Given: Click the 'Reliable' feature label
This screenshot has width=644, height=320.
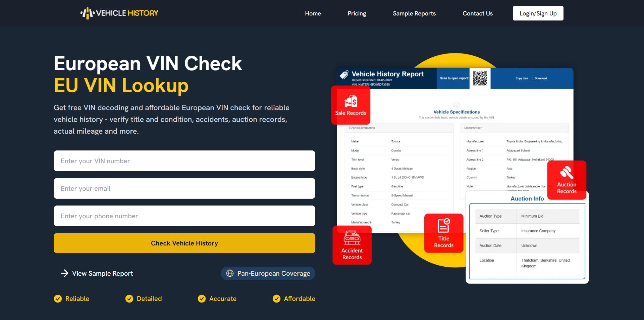Looking at the screenshot, I should (x=77, y=299).
